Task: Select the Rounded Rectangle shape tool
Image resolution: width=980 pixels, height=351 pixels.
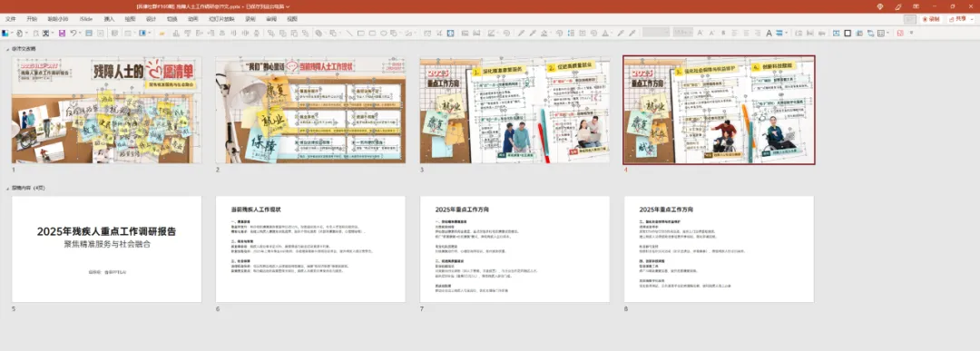Action: [x=372, y=33]
